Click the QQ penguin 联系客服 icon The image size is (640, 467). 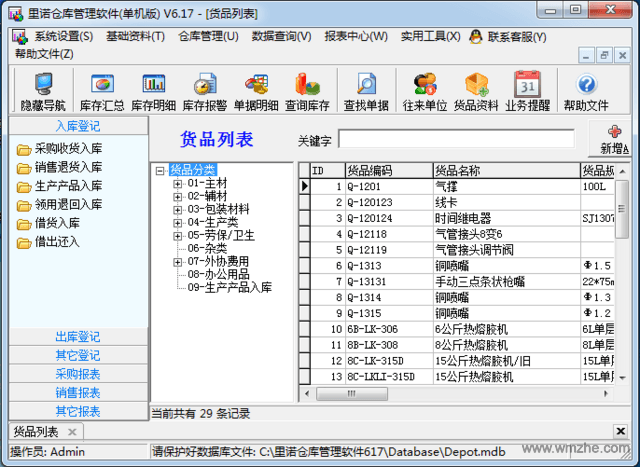tap(476, 37)
